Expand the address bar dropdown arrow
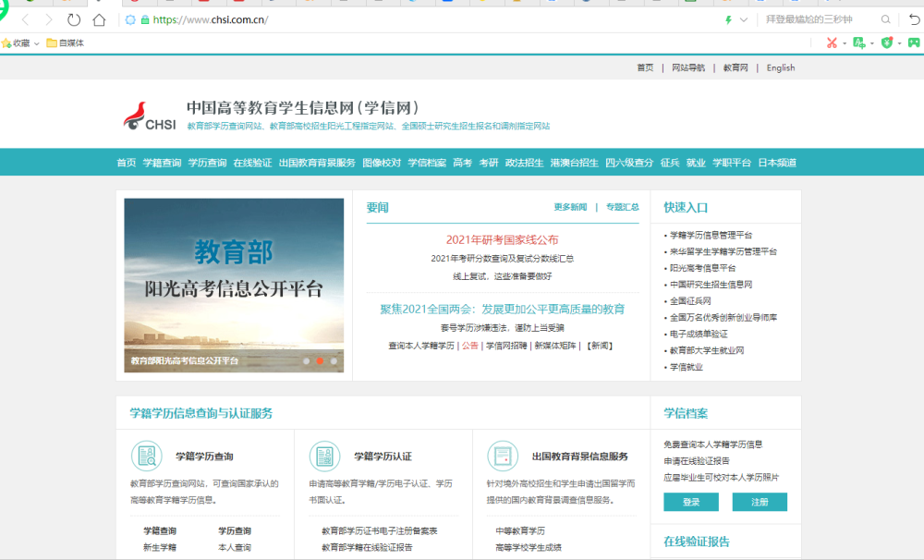The height and width of the screenshot is (560, 924). pyautogui.click(x=744, y=20)
